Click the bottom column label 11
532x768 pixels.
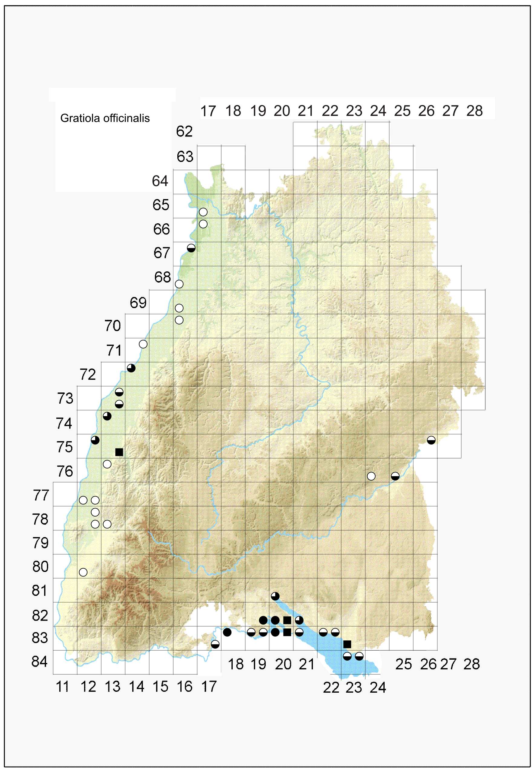62,687
